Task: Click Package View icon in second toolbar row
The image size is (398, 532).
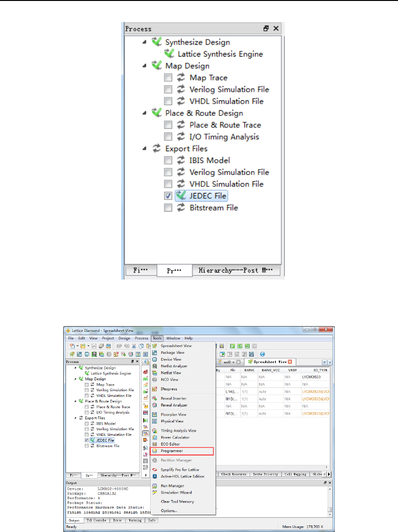Action: [x=79, y=354]
